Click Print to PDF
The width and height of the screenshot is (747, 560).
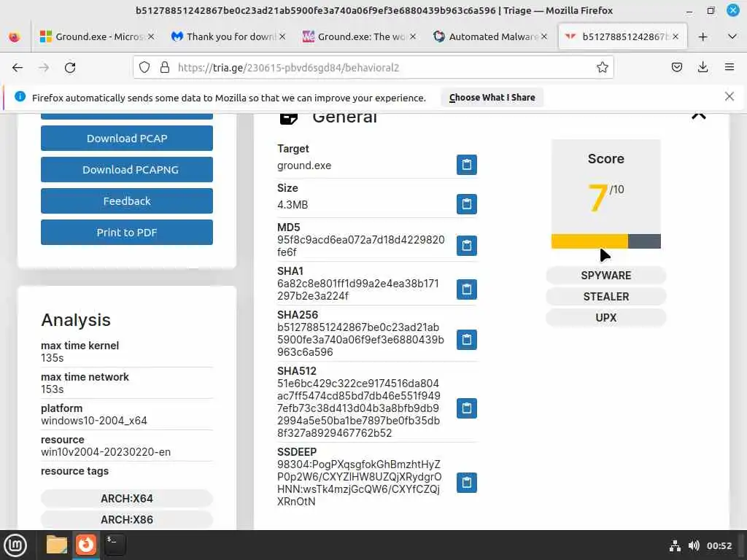click(127, 233)
